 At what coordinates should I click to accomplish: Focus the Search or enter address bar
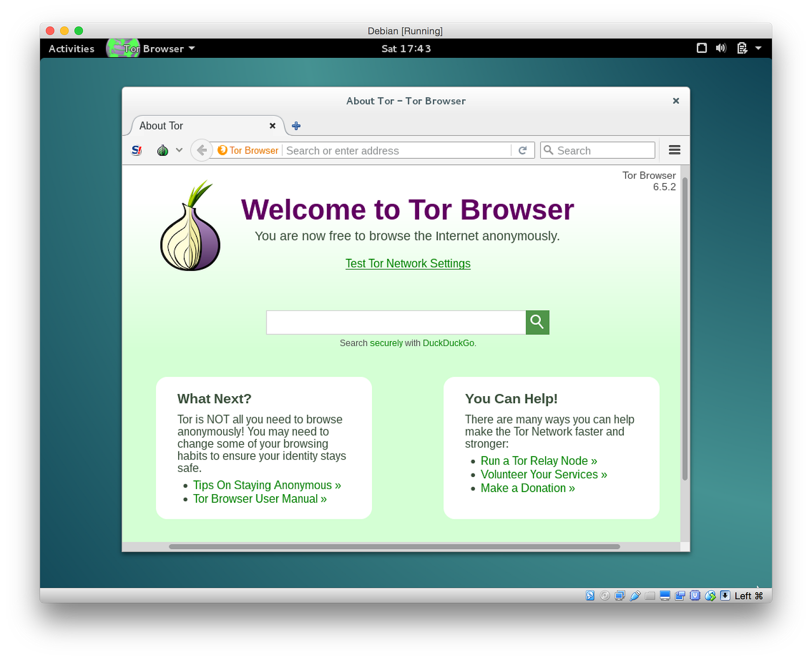coord(397,151)
